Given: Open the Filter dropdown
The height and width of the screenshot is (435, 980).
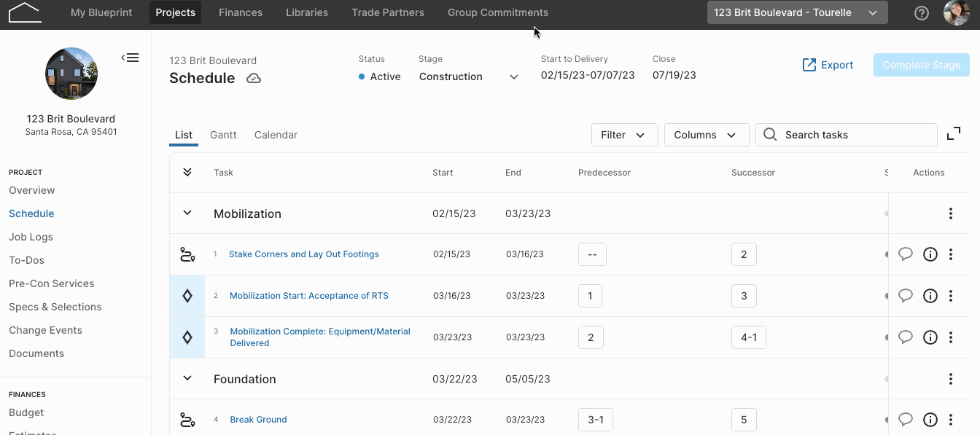Looking at the screenshot, I should pos(625,135).
